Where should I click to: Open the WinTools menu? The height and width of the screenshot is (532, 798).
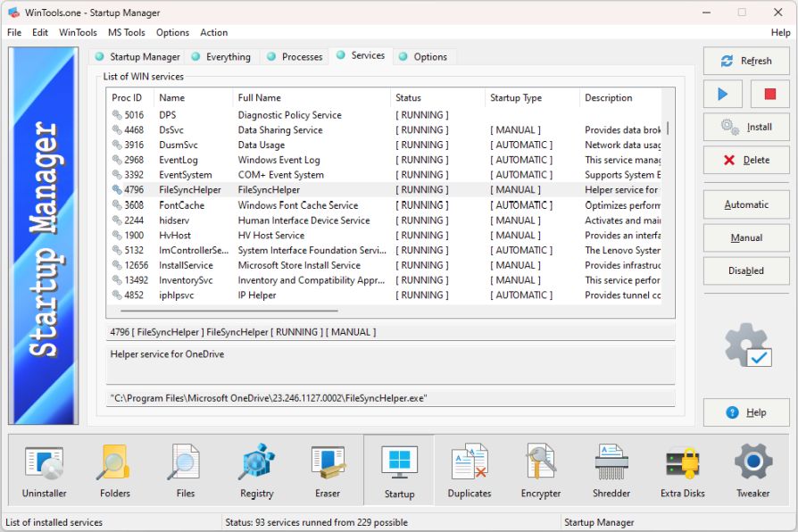[x=78, y=33]
